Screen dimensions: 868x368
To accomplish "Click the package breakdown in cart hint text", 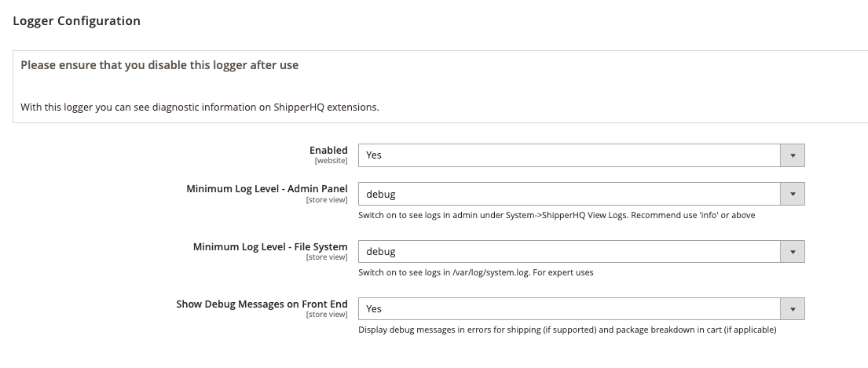I will click(x=566, y=330).
